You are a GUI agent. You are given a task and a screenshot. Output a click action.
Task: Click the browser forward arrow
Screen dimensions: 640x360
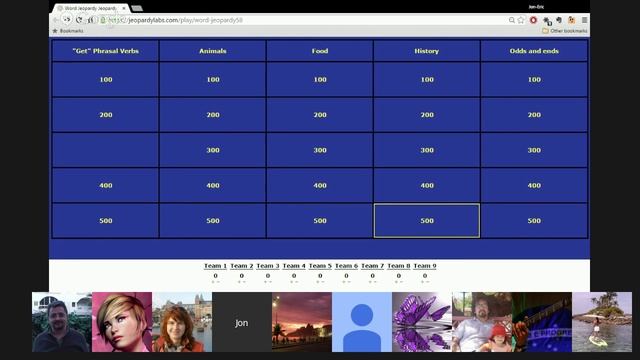pos(67,20)
